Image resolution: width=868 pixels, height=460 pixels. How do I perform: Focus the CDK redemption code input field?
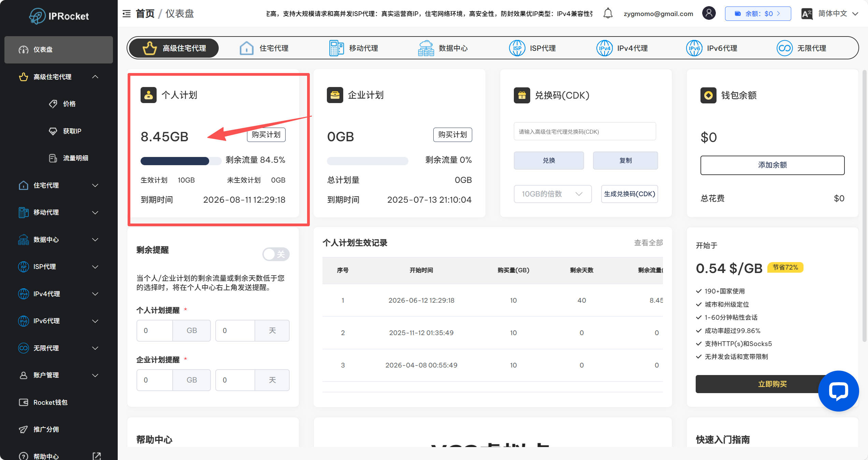pyautogui.click(x=585, y=131)
